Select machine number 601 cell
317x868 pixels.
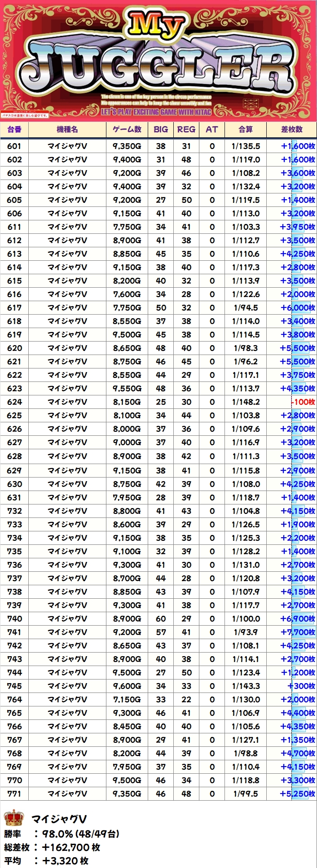pos(14,146)
